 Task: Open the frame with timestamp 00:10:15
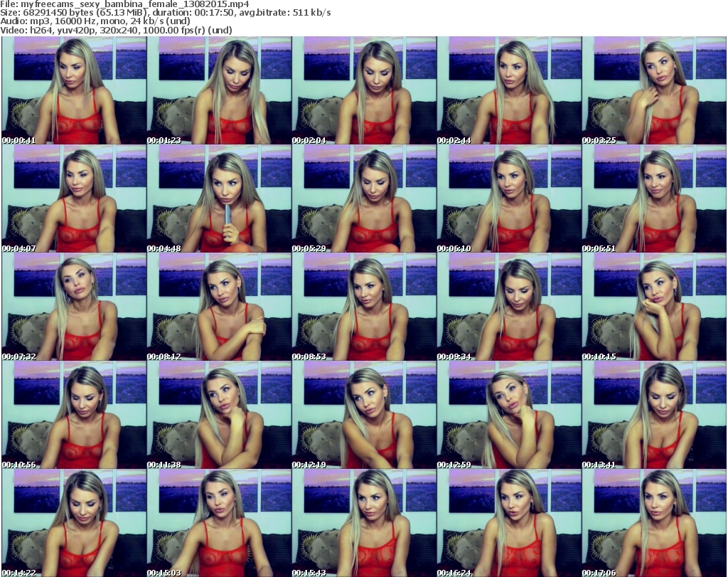coord(654,307)
